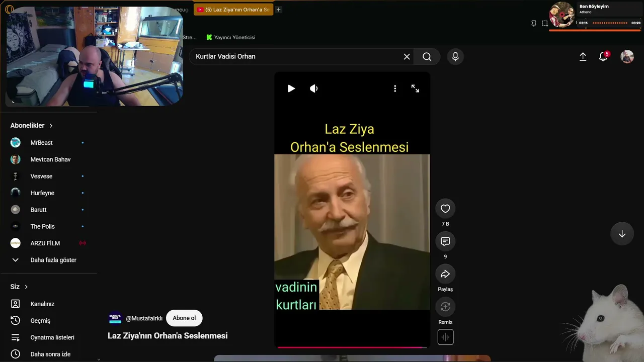Click the pin icon beside the music widget
This screenshot has height=362, width=644.
point(534,23)
